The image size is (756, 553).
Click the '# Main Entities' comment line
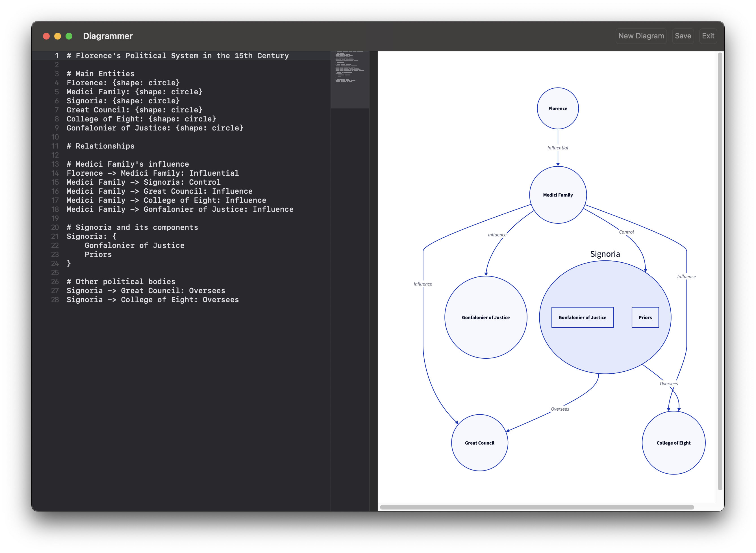pos(101,74)
